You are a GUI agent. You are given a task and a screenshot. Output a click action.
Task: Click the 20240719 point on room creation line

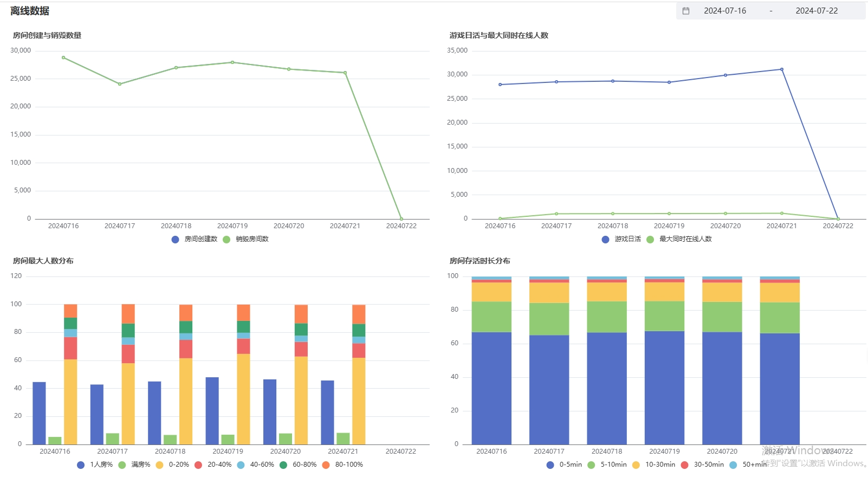(x=232, y=62)
